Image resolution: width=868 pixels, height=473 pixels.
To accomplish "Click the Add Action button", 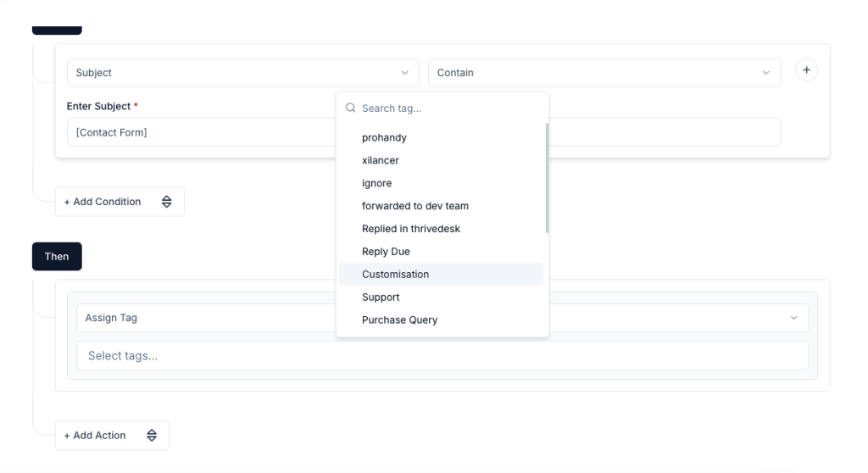I will click(x=95, y=436).
